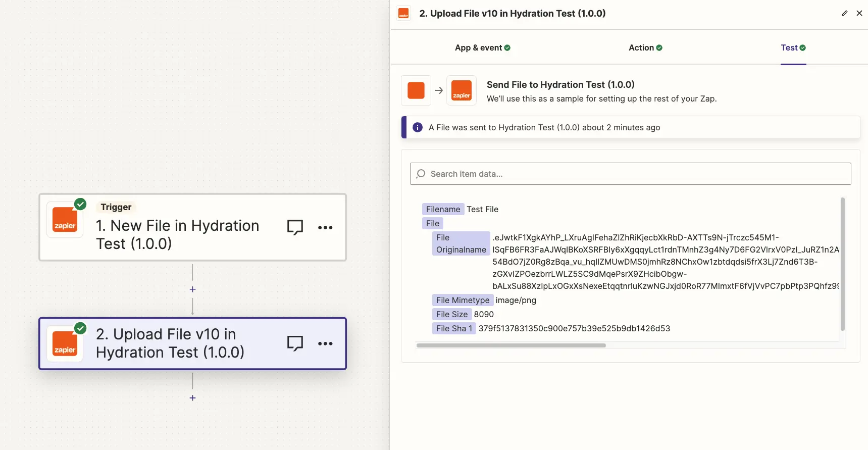This screenshot has height=450, width=868.
Task: Add a step below Upload File action
Action: pos(192,398)
